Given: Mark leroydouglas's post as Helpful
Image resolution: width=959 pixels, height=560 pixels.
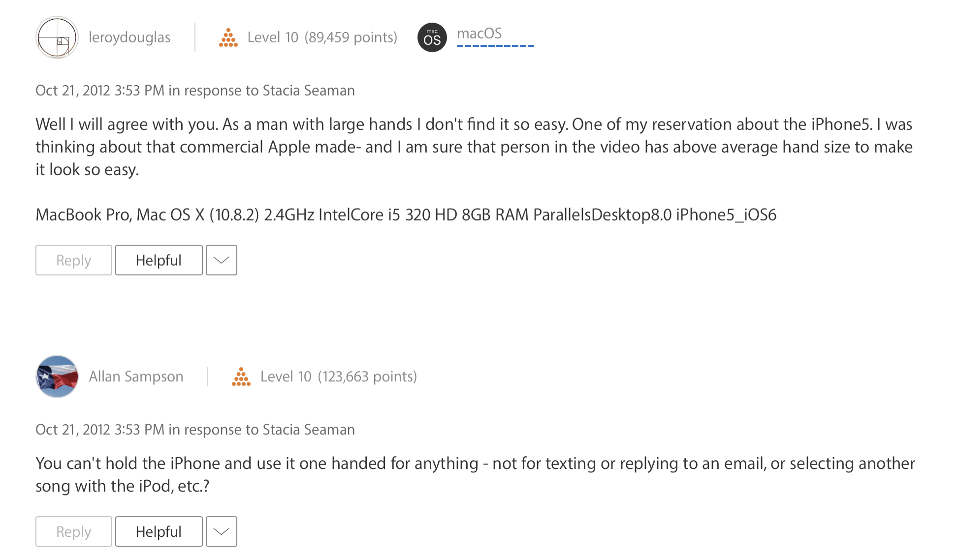Looking at the screenshot, I should (159, 260).
